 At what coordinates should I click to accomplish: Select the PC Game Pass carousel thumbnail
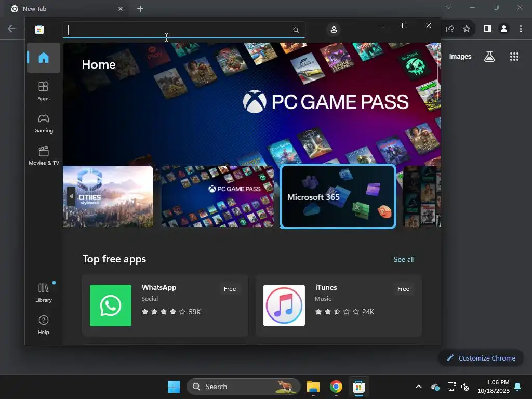[x=218, y=196]
